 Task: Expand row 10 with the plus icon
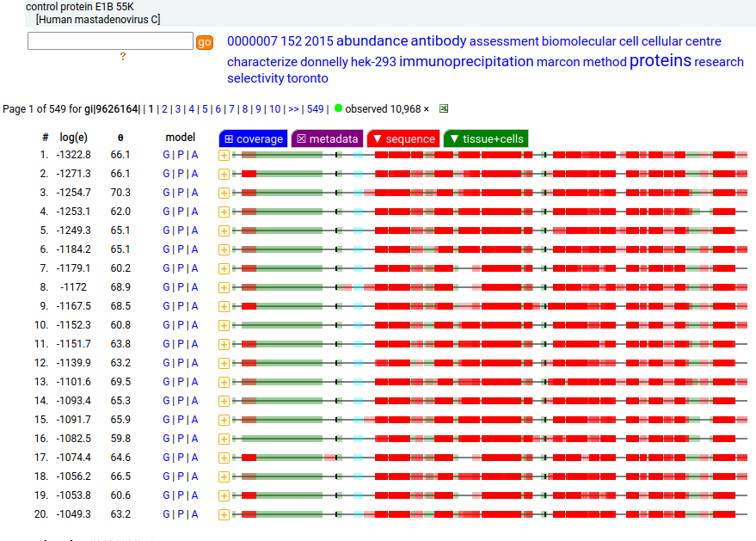[x=224, y=325]
